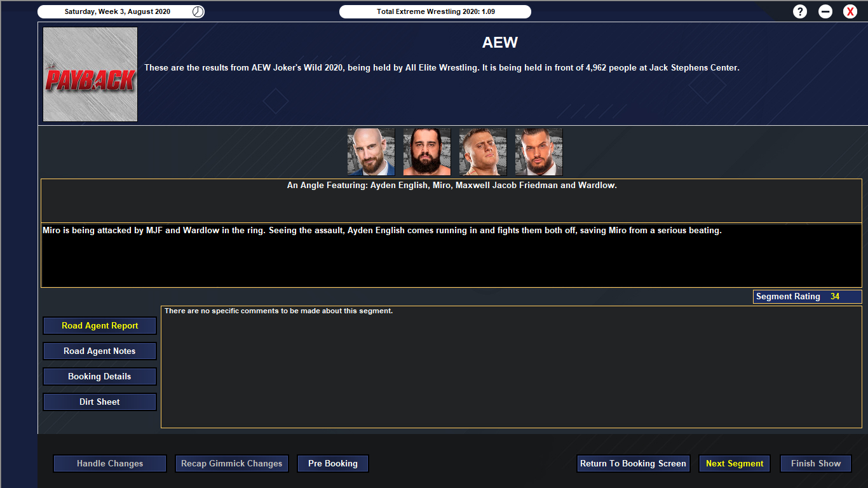Screen dimensions: 868x488
Task: Minimize the window with the minus icon
Action: tap(825, 11)
